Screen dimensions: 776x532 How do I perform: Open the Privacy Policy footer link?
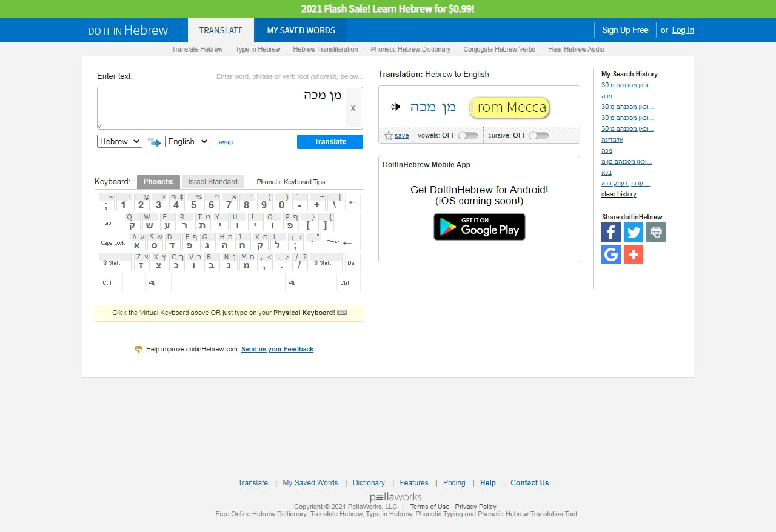(476, 507)
